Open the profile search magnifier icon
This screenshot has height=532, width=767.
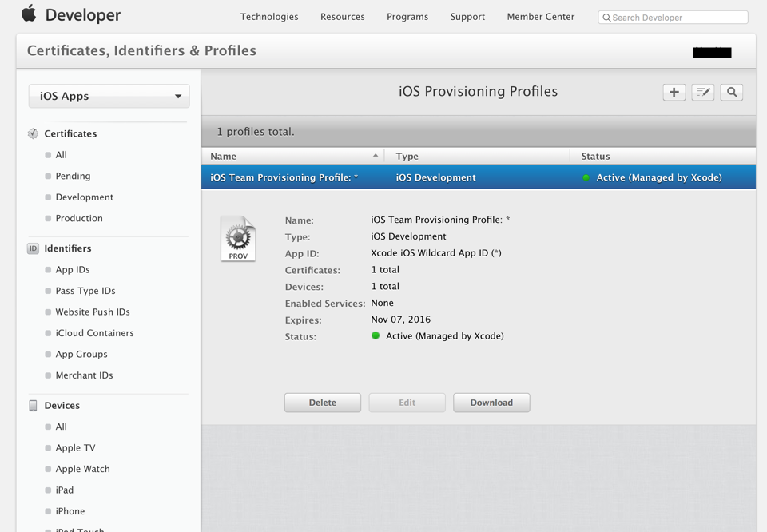pyautogui.click(x=732, y=92)
